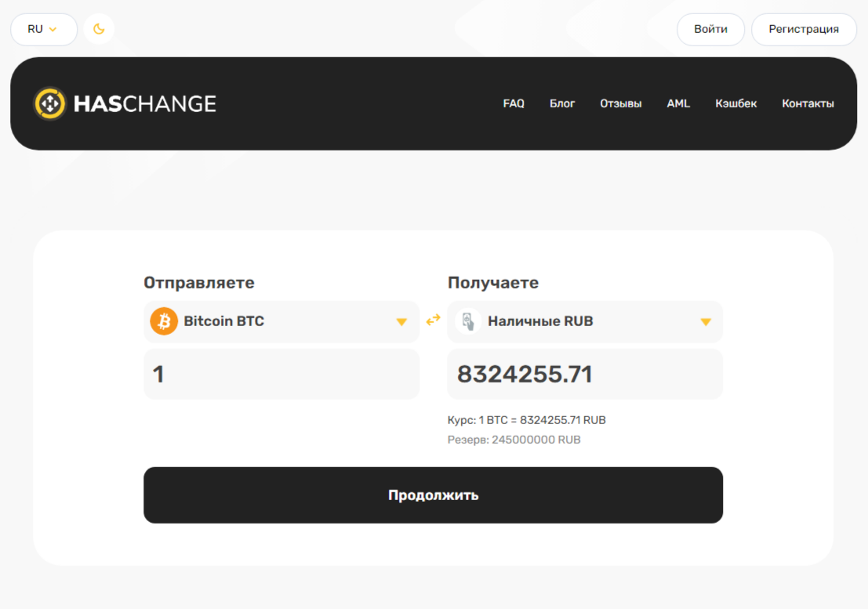Click the Регистрация button

click(803, 29)
